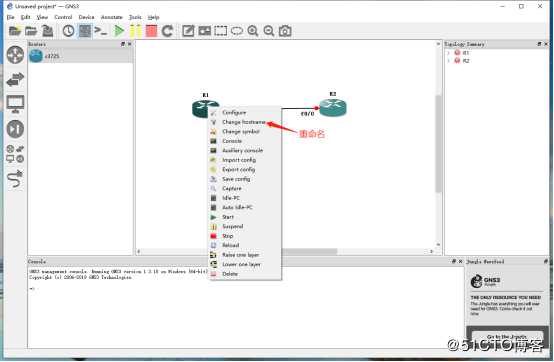This screenshot has height=362, width=554.
Task: Toggle Show interface labels icon
Action: coord(85,31)
